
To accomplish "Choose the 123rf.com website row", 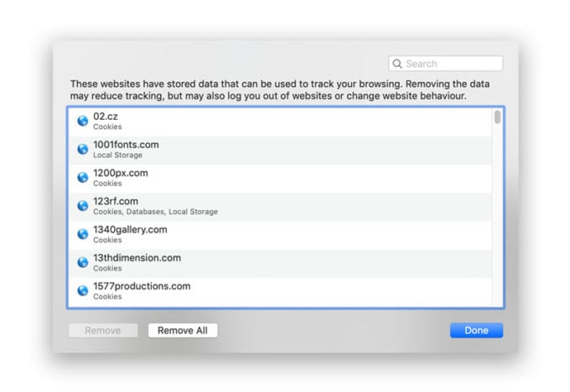I will pos(285,205).
